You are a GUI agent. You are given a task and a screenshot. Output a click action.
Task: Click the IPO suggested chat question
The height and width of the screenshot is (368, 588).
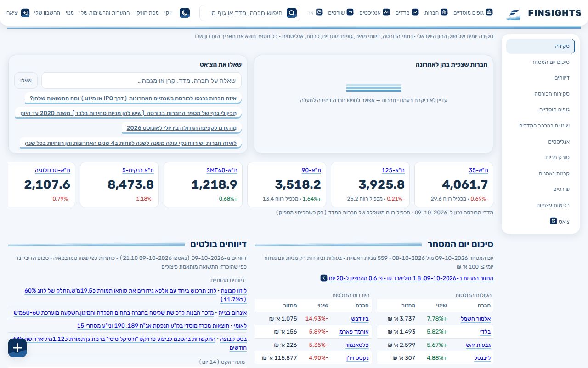[133, 98]
